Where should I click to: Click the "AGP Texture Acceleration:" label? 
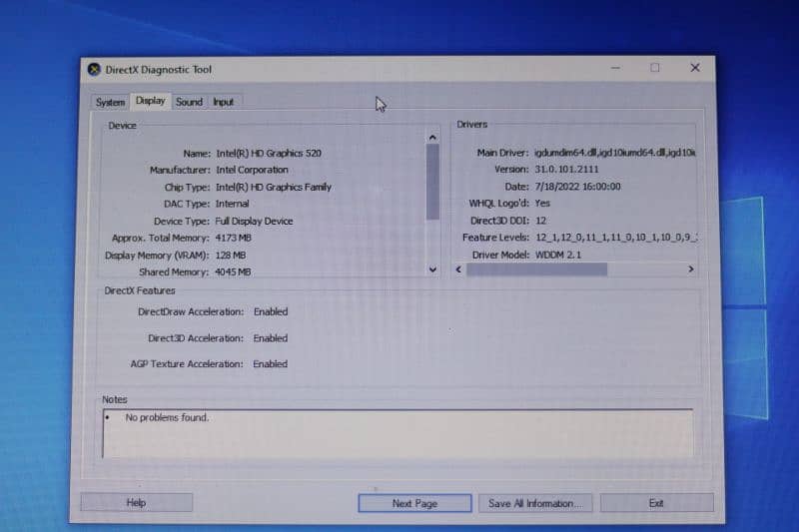[187, 364]
